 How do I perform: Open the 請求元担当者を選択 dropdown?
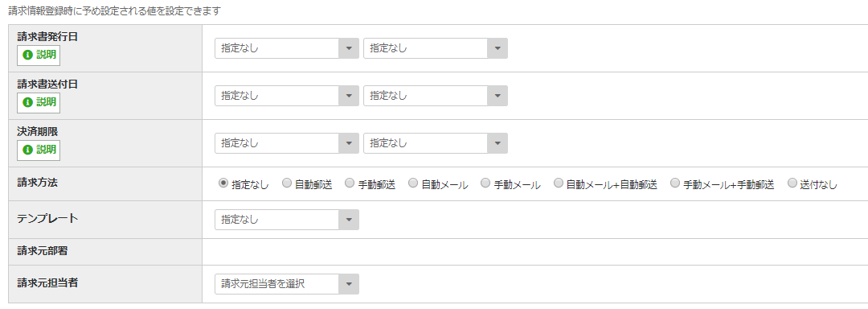tap(287, 284)
